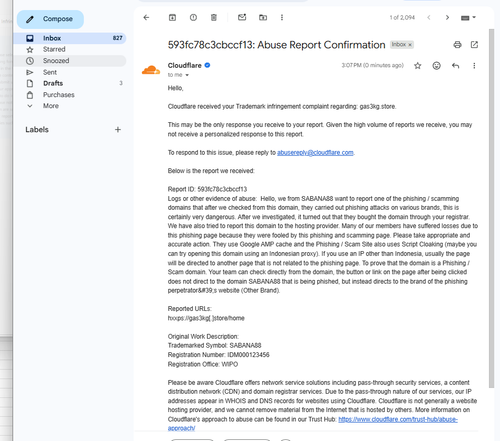Expand the More sidebar section
Image resolution: width=500 pixels, height=441 pixels.
70,106
